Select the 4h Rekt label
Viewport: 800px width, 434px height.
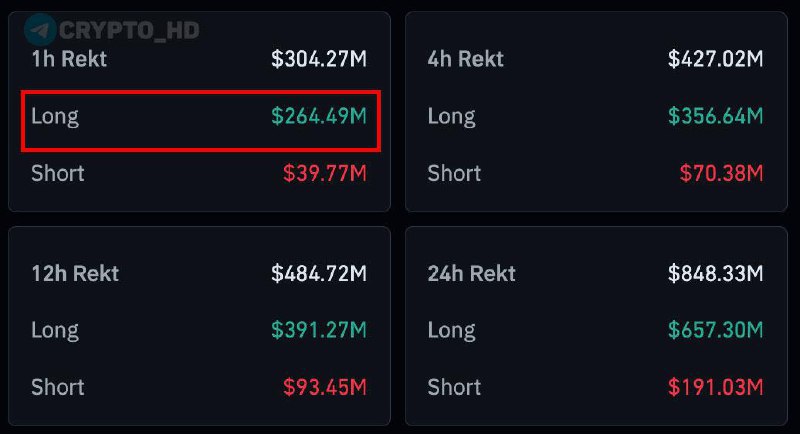coord(466,59)
